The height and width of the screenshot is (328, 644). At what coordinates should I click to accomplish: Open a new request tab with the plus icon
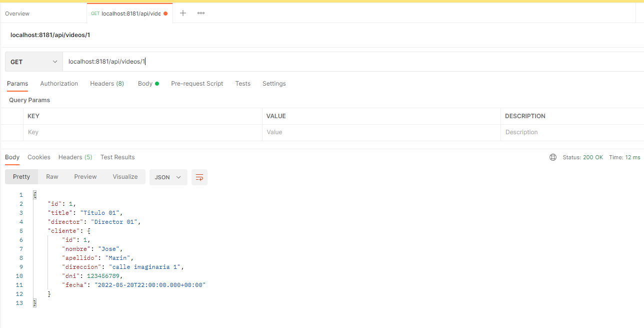182,13
